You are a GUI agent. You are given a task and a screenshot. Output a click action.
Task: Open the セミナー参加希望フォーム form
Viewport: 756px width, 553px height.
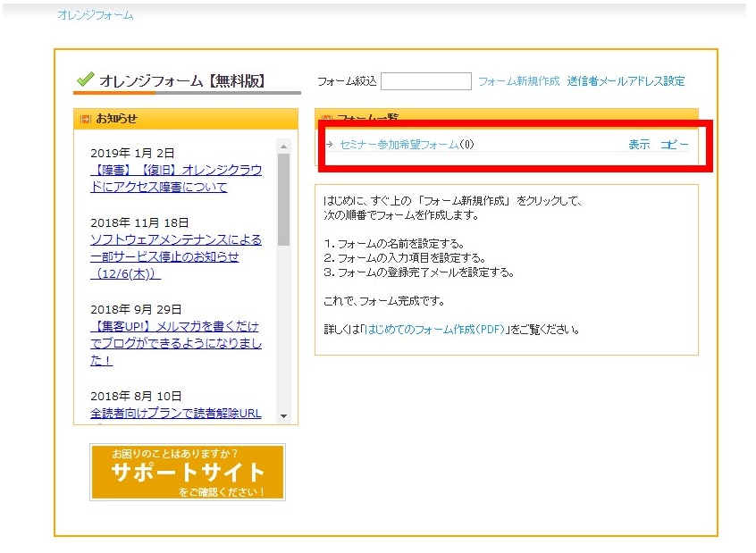pos(399,145)
